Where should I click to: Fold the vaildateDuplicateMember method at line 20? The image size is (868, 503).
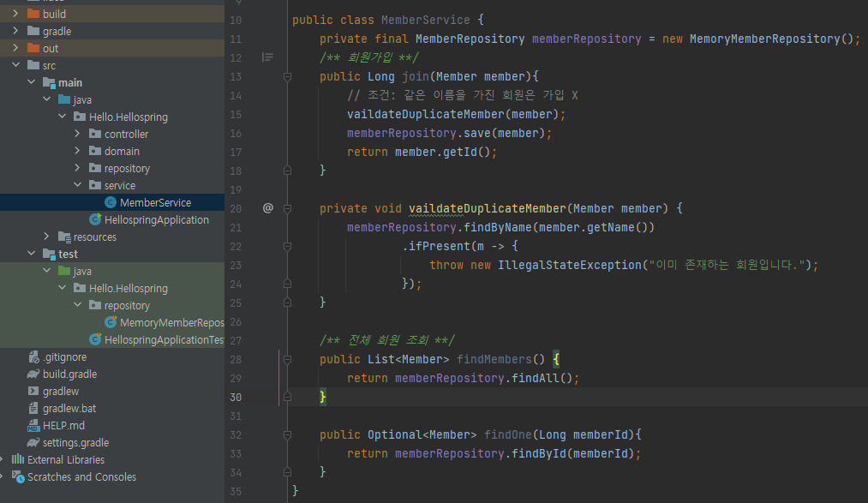pos(287,208)
